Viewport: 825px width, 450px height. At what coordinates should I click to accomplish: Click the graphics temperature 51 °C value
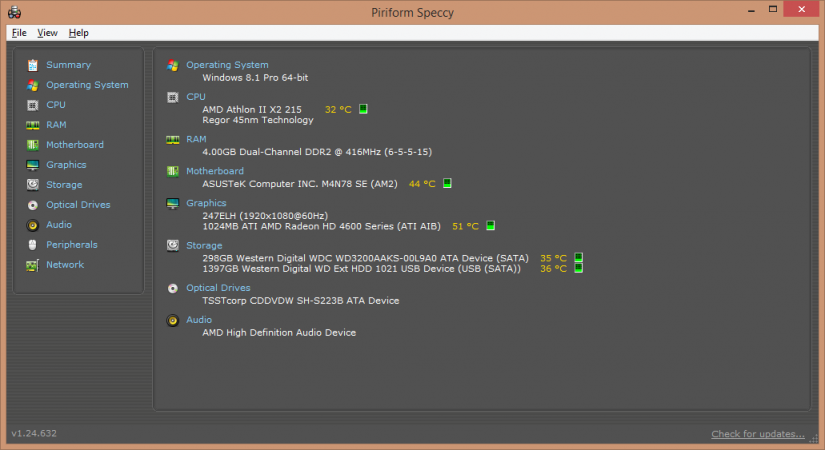[466, 226]
